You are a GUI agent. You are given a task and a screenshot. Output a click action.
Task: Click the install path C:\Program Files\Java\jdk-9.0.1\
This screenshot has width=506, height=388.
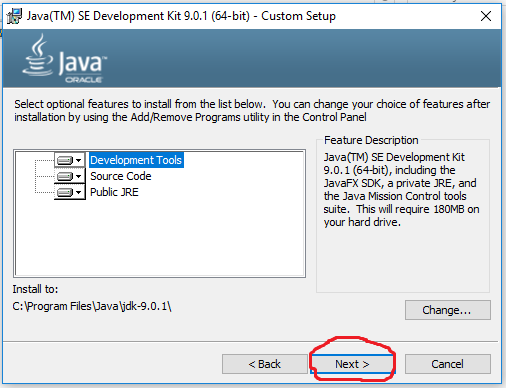92,306
